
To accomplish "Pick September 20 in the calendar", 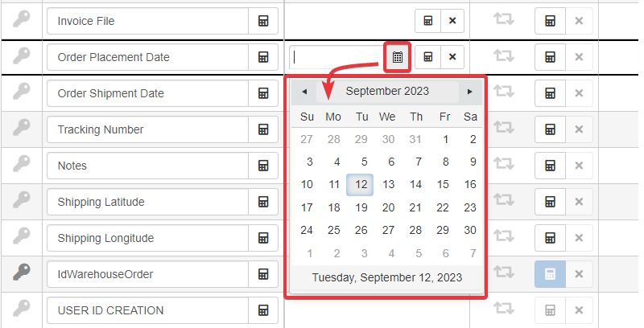I will click(388, 207).
